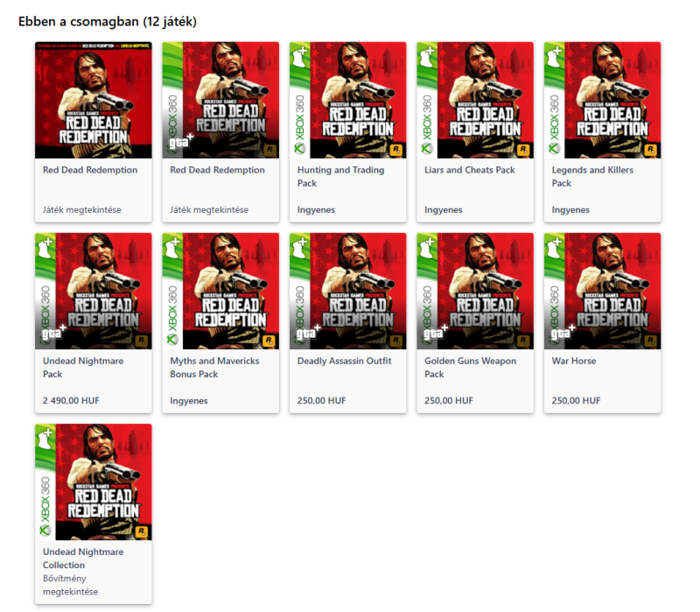Click the 'Játék megtekintése' link under Xbox 360 Red Dead Redemption
The height and width of the screenshot is (612, 700).
pyautogui.click(x=209, y=209)
